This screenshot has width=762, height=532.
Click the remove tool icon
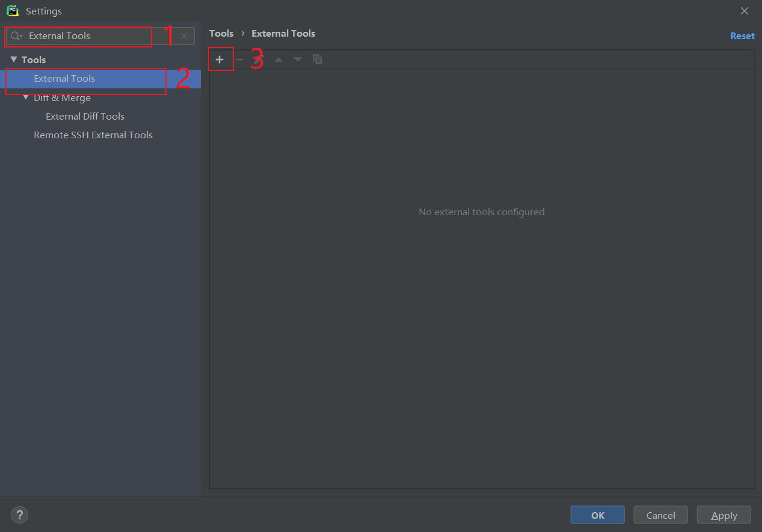[x=239, y=59]
